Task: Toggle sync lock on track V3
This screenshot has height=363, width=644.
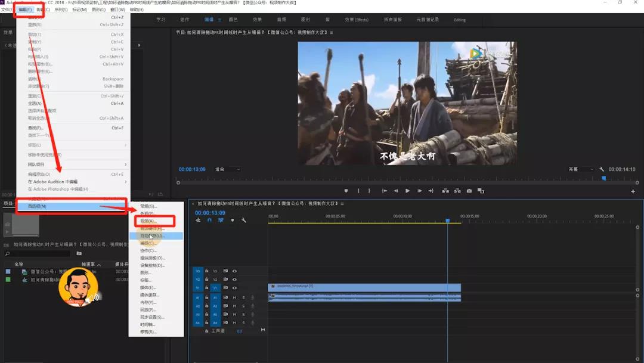Action: pyautogui.click(x=225, y=271)
